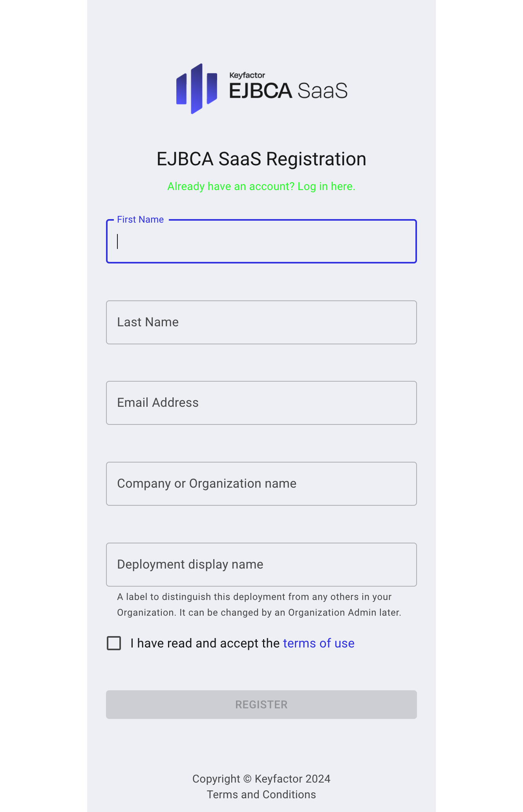Open the login page via 'Log in here'
Image resolution: width=523 pixels, height=812 pixels.
(326, 187)
